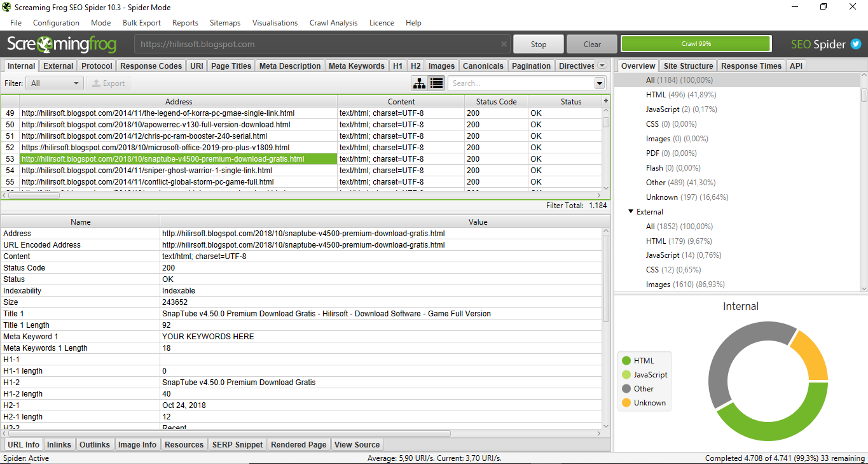Switch to the Protocol tab
868x464 pixels.
point(97,66)
